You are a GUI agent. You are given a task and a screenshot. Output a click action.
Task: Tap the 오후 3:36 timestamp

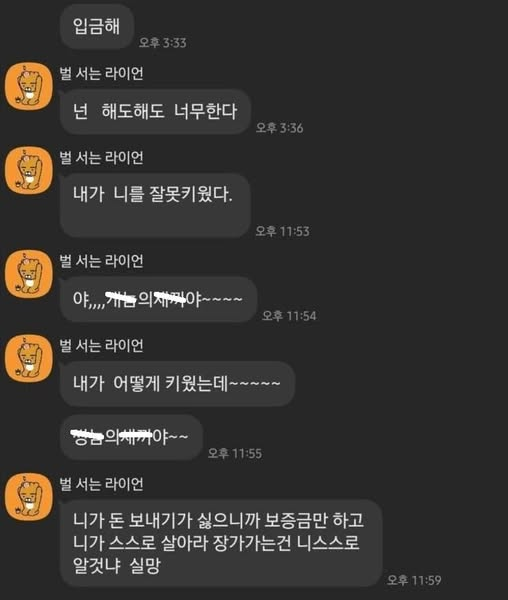280,127
